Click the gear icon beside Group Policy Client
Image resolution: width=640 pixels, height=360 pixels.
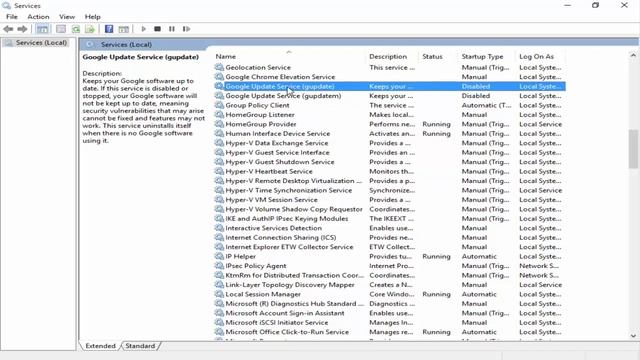point(219,105)
